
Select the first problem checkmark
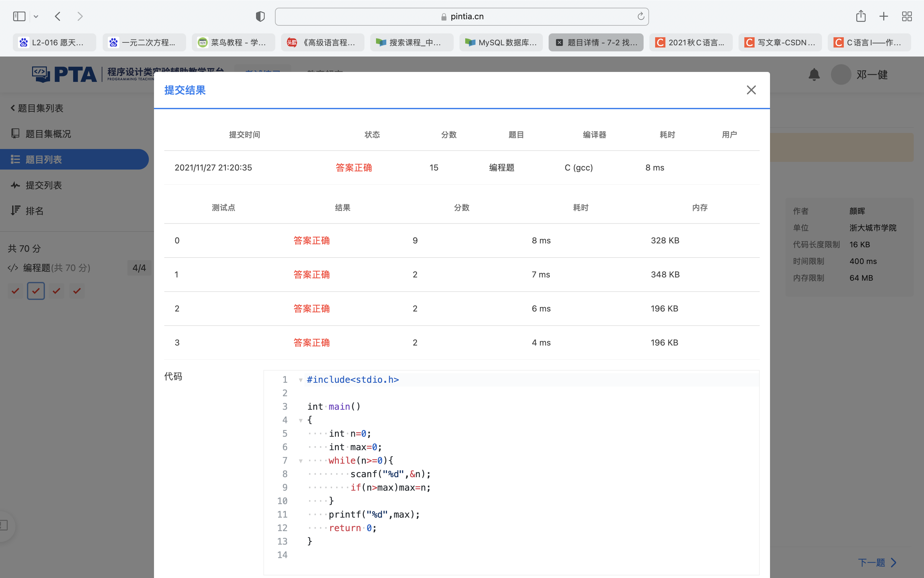pos(15,291)
